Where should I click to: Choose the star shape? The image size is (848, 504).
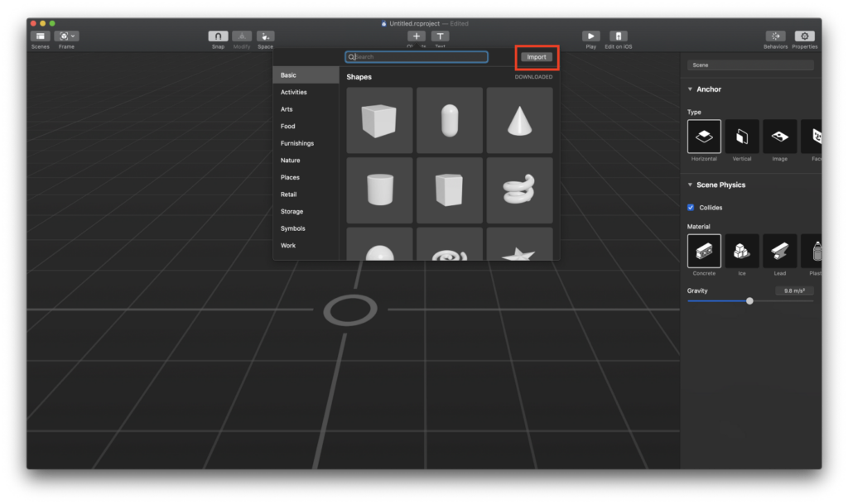[x=520, y=244]
